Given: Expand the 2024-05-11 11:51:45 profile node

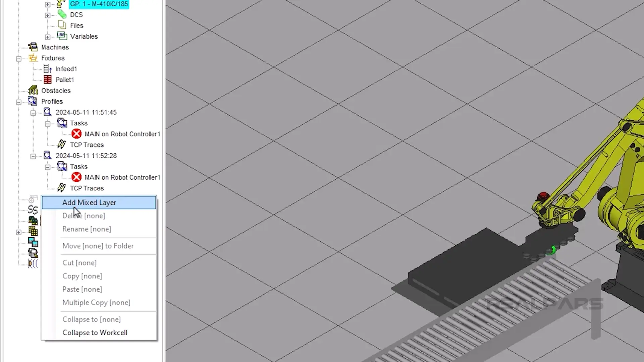Looking at the screenshot, I should click(33, 112).
